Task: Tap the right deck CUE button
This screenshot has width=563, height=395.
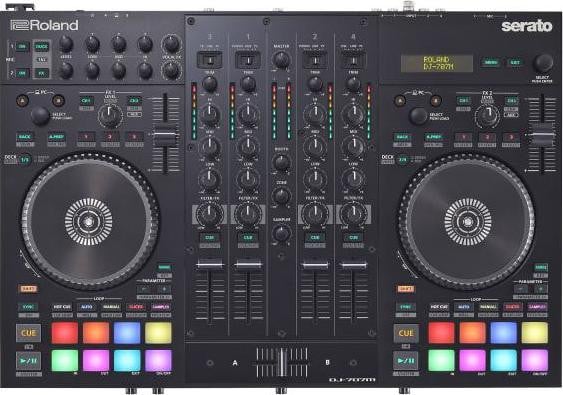Action: [x=406, y=333]
